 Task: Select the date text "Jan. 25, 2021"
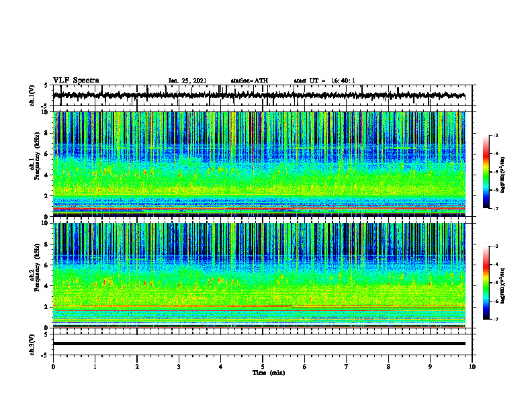[x=187, y=81]
